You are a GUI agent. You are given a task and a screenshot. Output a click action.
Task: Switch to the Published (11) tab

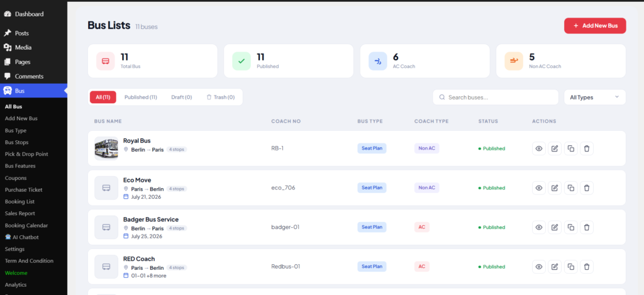coord(141,97)
